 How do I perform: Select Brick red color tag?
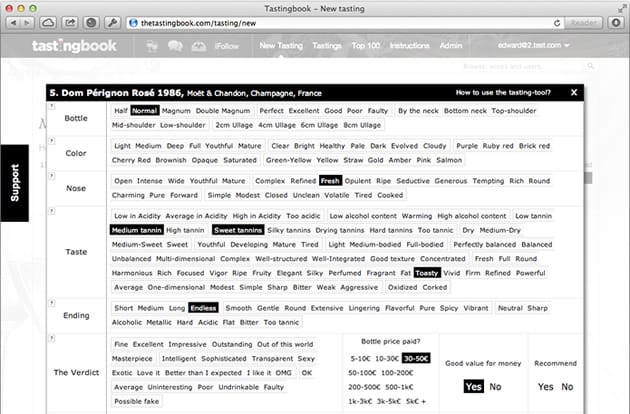[x=534, y=146]
